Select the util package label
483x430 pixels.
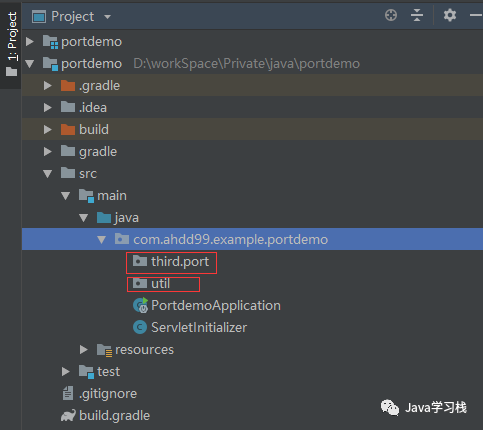tap(161, 283)
